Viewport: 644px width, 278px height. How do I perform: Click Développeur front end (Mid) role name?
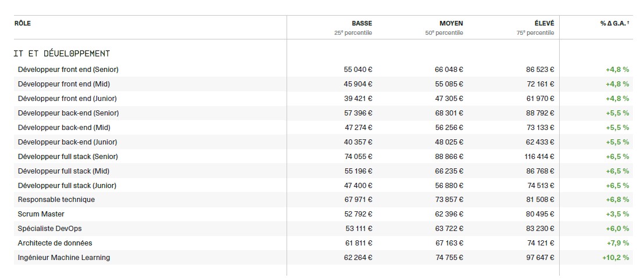pyautogui.click(x=64, y=84)
